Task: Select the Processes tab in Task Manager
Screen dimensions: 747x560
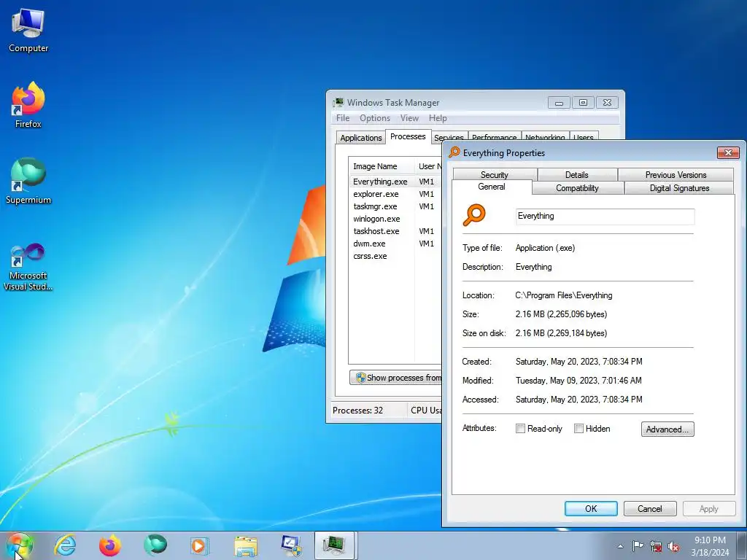Action: coord(408,136)
